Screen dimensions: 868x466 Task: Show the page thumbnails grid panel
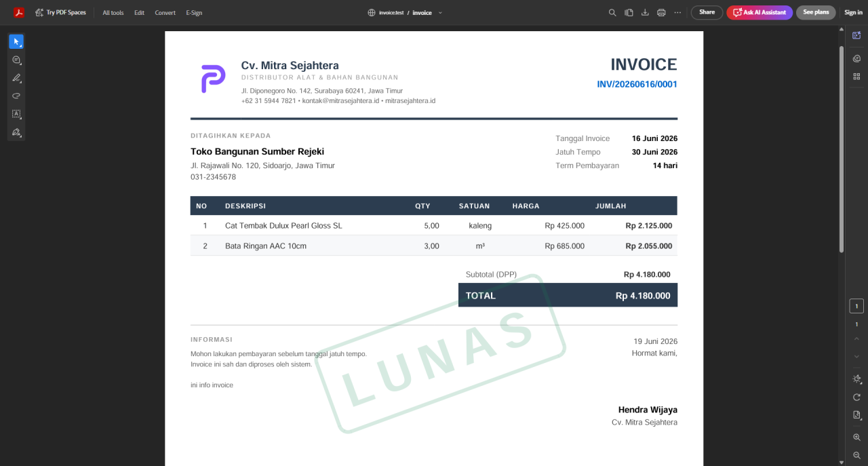pyautogui.click(x=856, y=76)
